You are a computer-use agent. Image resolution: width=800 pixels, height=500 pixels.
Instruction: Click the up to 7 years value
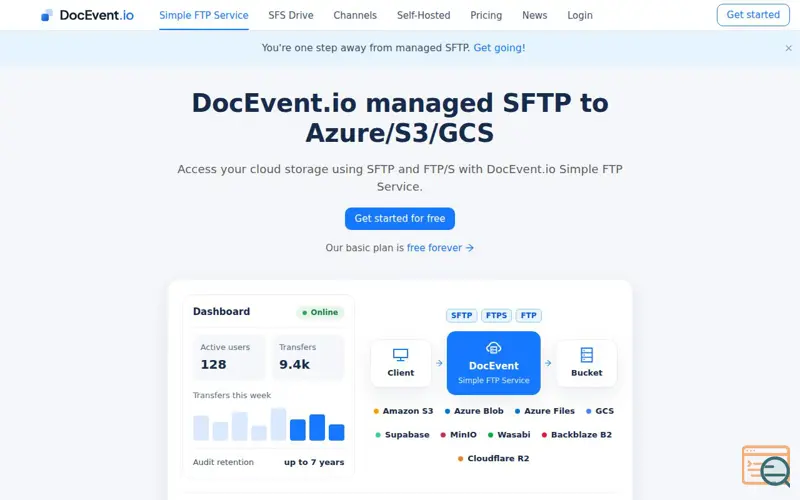(314, 462)
